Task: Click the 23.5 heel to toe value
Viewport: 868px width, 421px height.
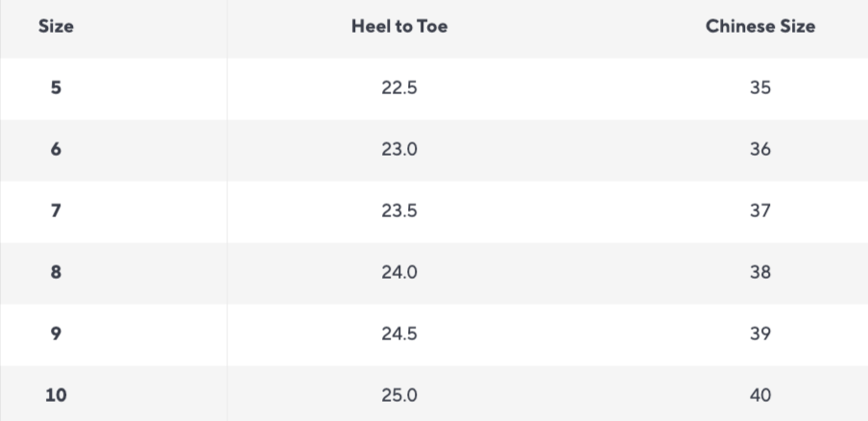Action: [399, 211]
